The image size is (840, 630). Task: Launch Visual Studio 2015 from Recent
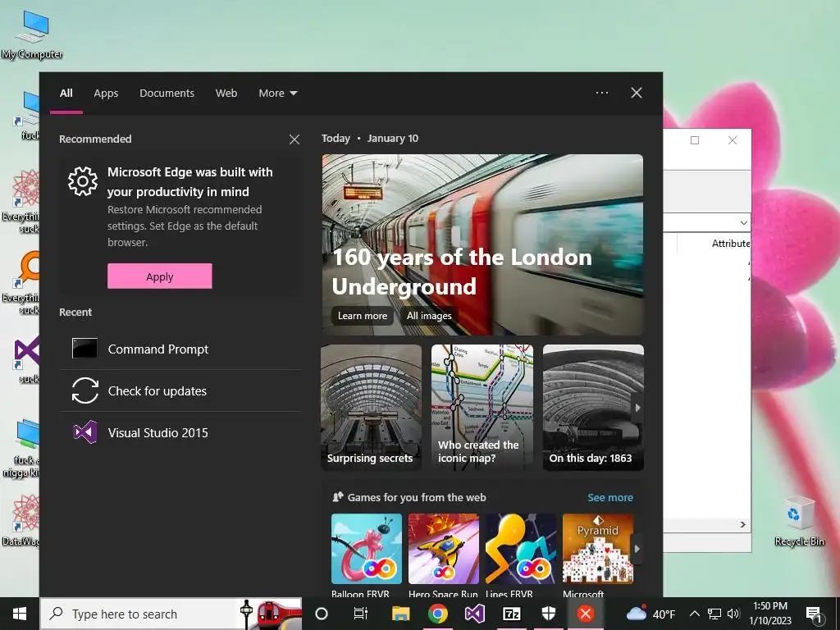coord(180,433)
